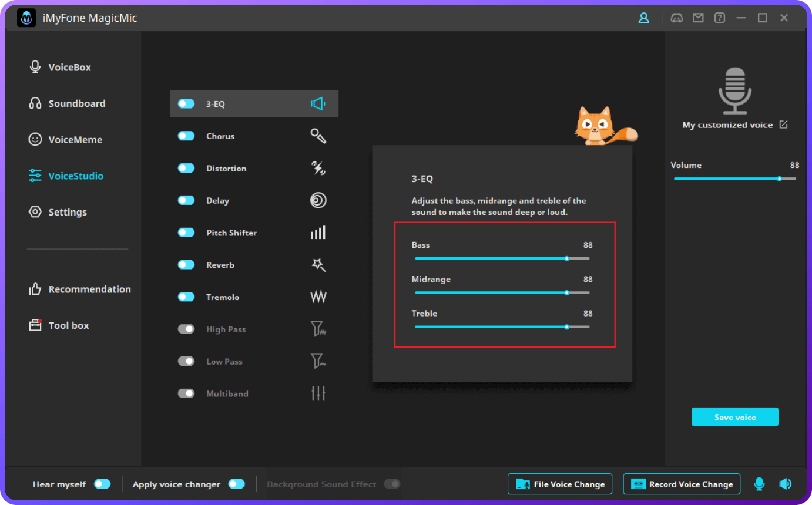Click the My customized voice label
The width and height of the screenshot is (812, 505).
pos(727,125)
